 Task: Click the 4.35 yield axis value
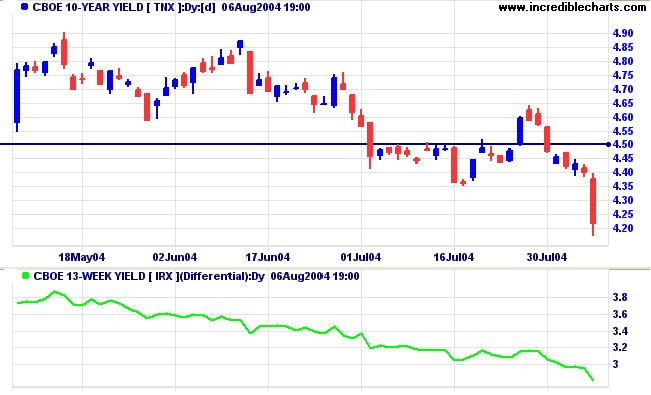point(623,186)
